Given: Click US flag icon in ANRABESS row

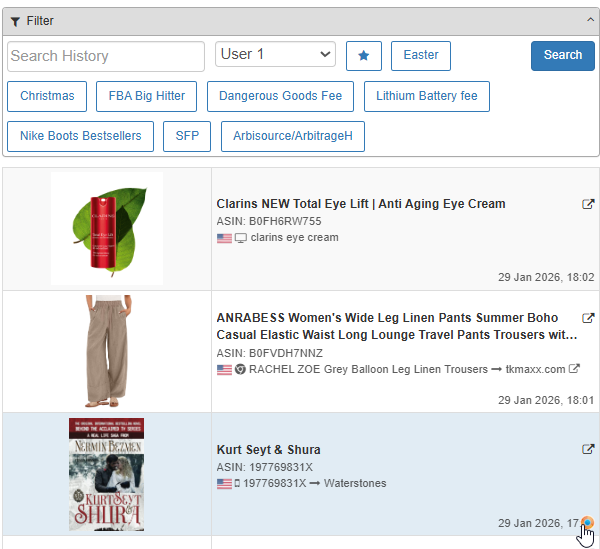Looking at the screenshot, I should (224, 370).
